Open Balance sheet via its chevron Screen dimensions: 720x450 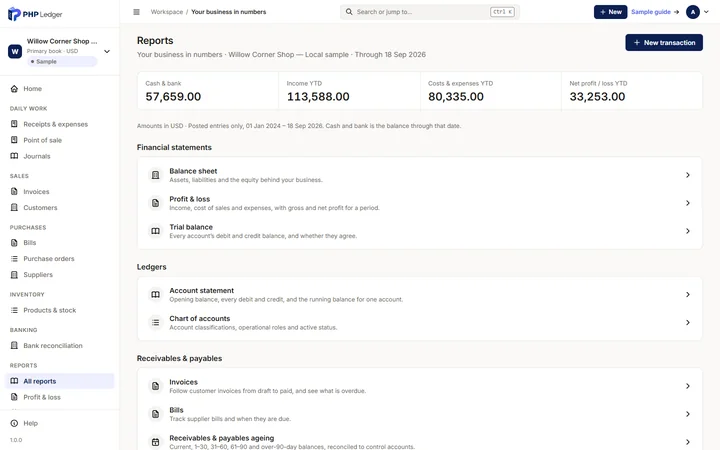click(688, 175)
